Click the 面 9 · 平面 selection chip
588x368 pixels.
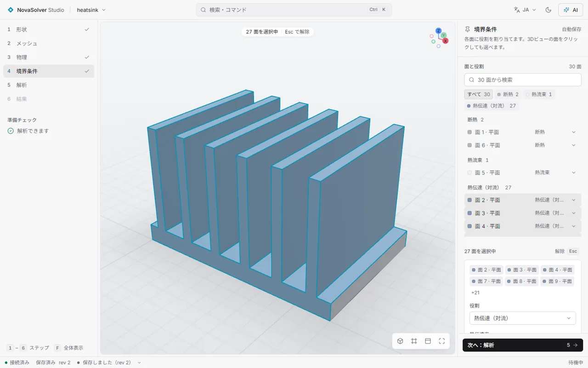pyautogui.click(x=557, y=281)
